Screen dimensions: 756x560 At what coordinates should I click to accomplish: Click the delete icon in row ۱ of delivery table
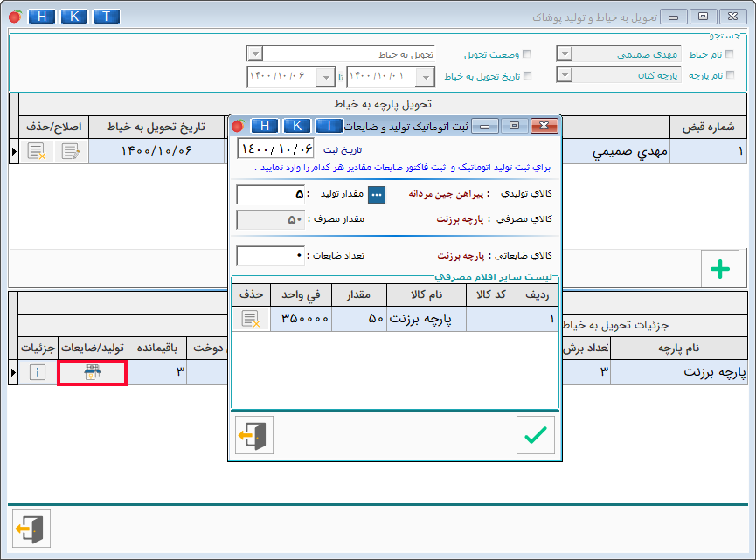(x=37, y=151)
